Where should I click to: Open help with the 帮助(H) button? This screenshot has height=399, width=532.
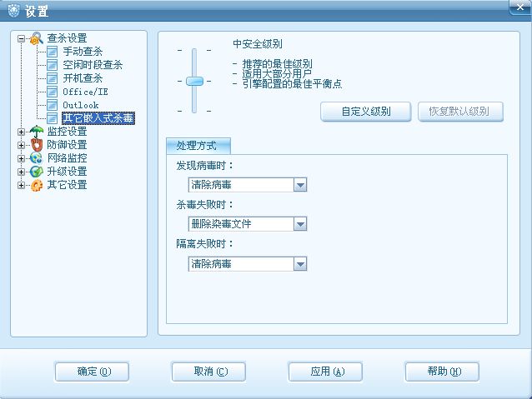point(442,372)
